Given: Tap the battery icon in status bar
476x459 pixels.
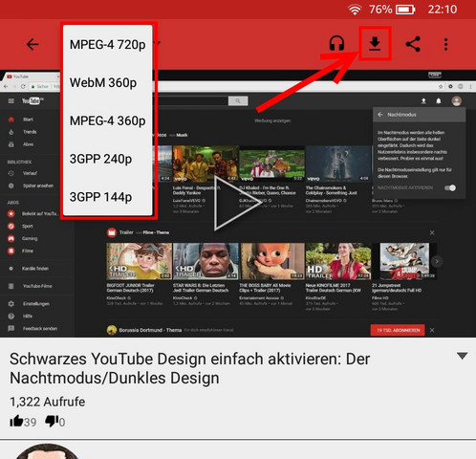Looking at the screenshot, I should click(x=405, y=10).
